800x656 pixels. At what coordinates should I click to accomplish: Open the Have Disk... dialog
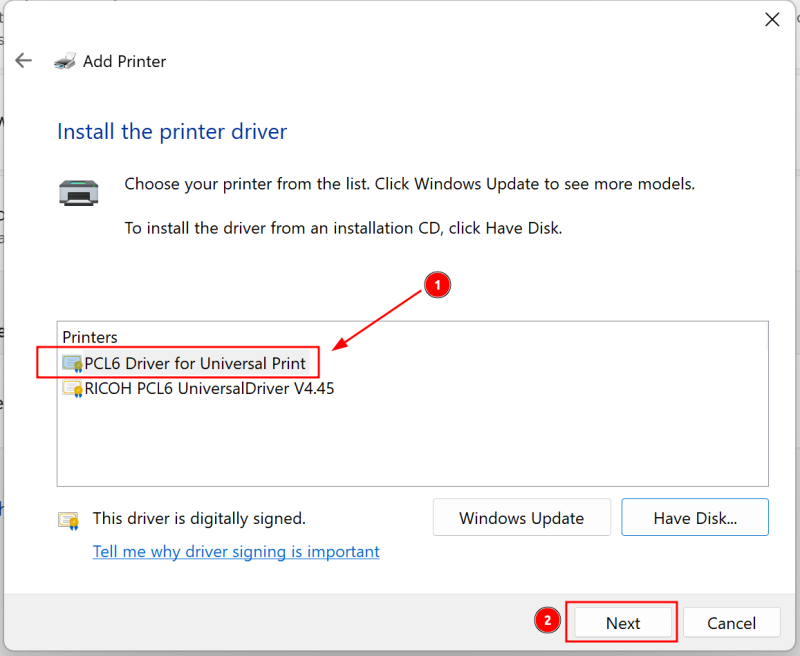[x=695, y=518]
